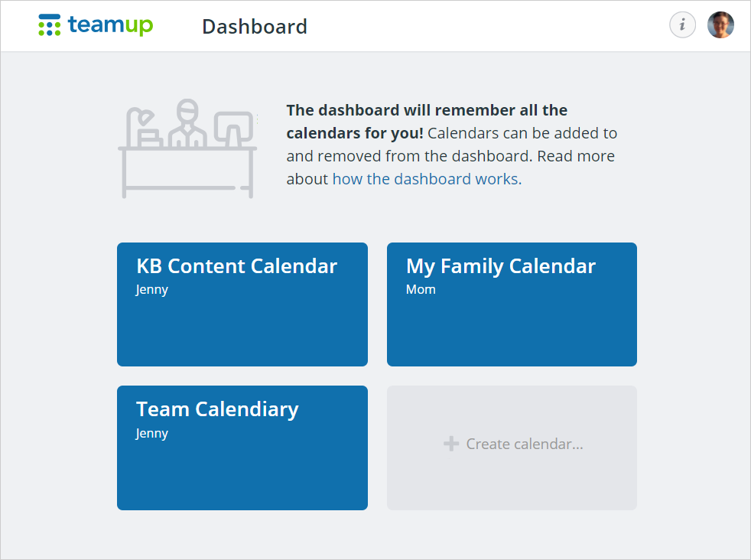
Task: Click the computer monitor in the illustration
Action: [x=234, y=129]
